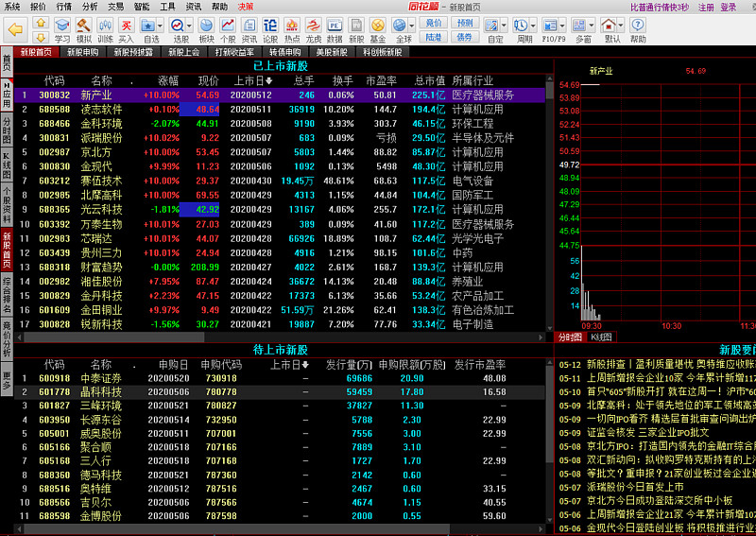Click the 登录 login link
This screenshot has height=536, width=756.
pos(728,8)
